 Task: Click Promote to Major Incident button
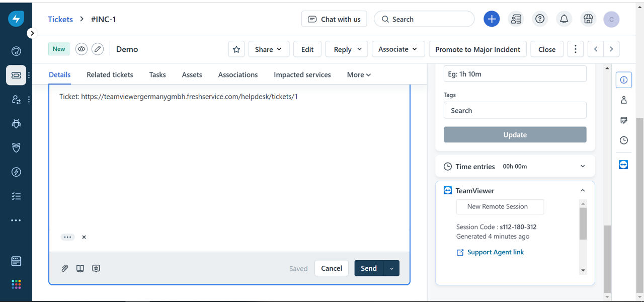[x=478, y=49]
